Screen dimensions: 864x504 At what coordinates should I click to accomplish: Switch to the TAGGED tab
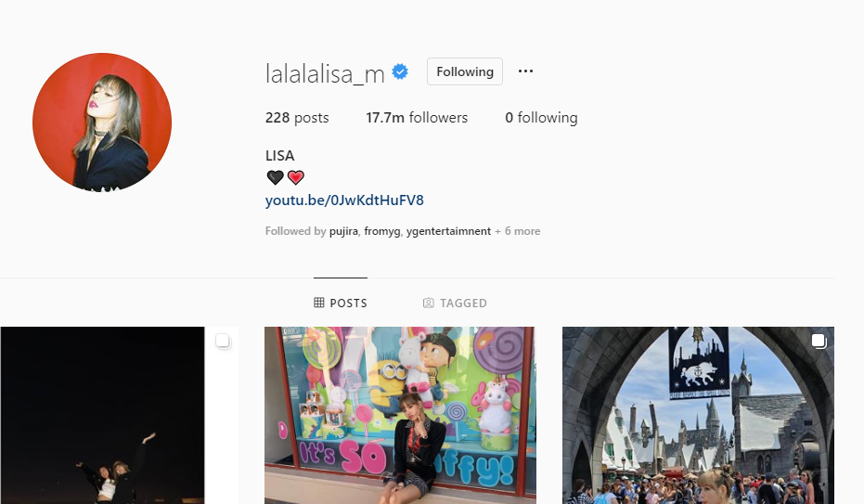(x=455, y=303)
